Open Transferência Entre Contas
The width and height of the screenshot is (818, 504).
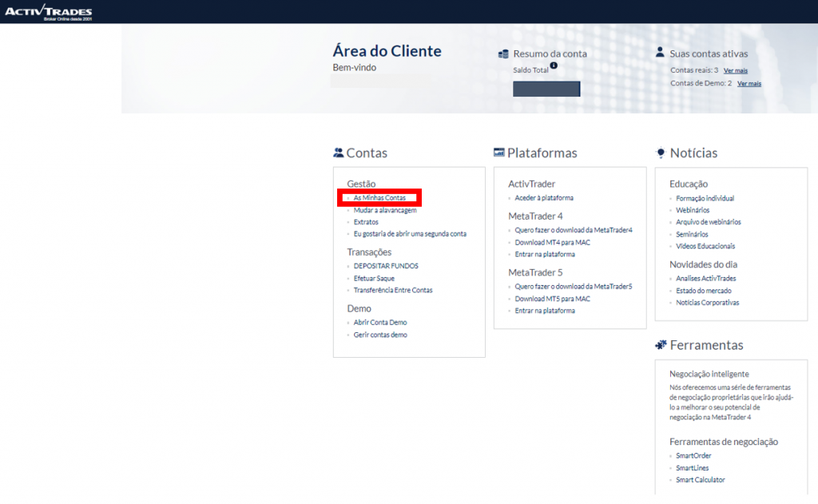tap(393, 290)
